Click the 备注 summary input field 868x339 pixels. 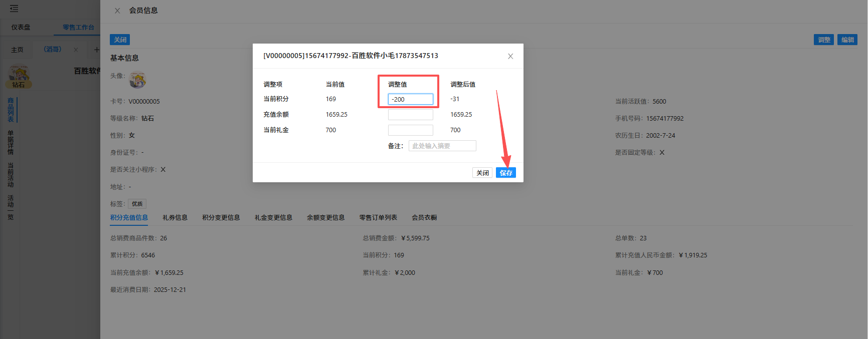(x=442, y=146)
